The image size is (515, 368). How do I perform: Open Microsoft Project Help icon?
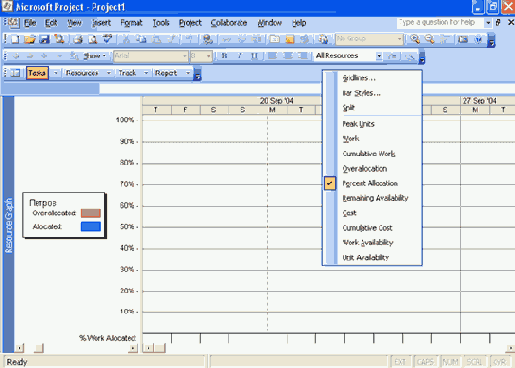pos(478,39)
